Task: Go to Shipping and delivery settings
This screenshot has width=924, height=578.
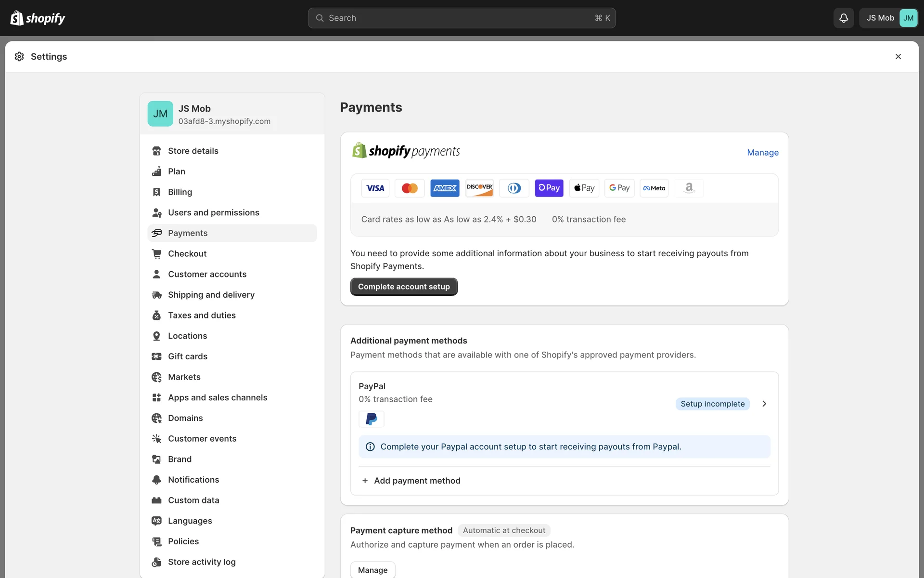Action: pos(211,295)
